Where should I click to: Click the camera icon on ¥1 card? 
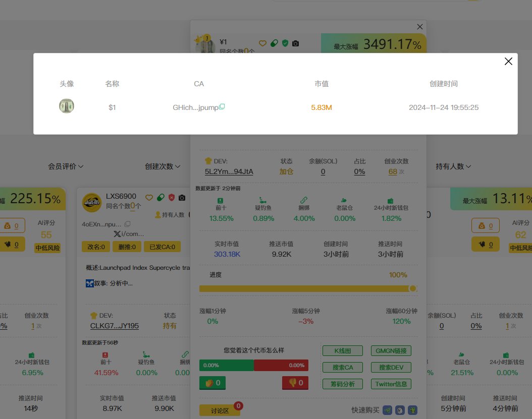295,43
